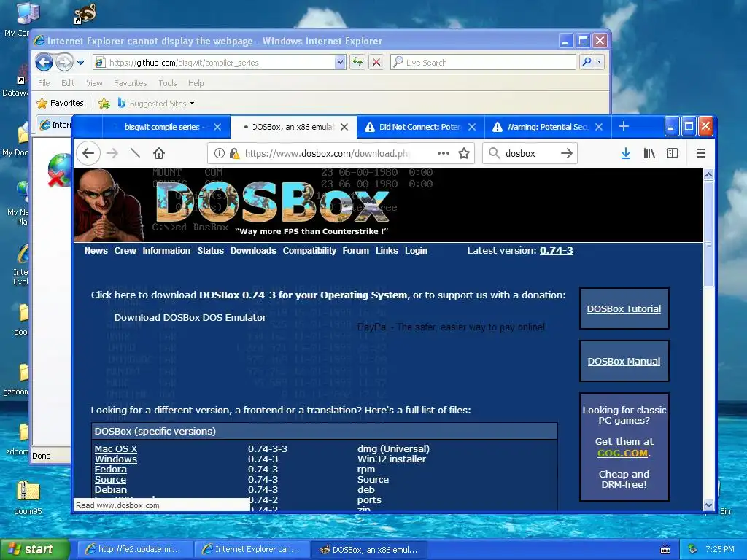Submit the dosbox search with arrow
Screen dimensions: 747x560
click(566, 153)
